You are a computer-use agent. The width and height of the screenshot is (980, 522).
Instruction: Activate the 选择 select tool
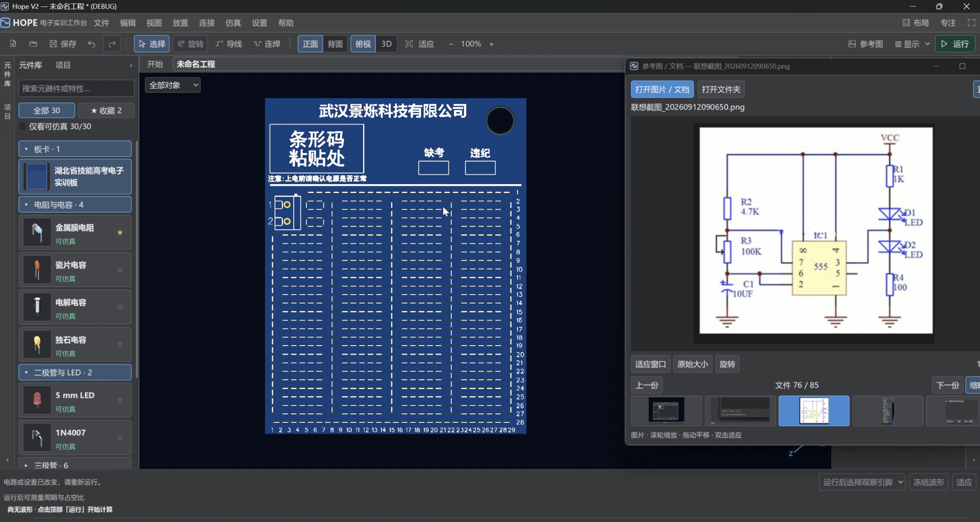pos(152,44)
